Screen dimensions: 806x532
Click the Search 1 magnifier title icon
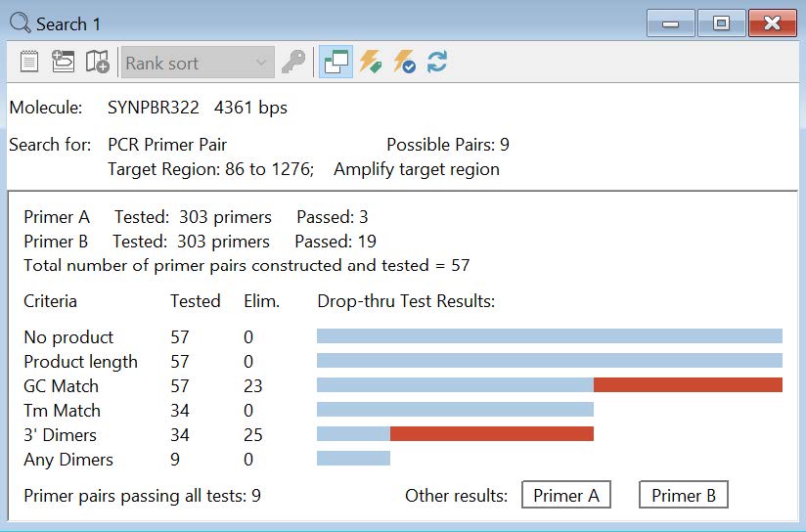coord(21,23)
